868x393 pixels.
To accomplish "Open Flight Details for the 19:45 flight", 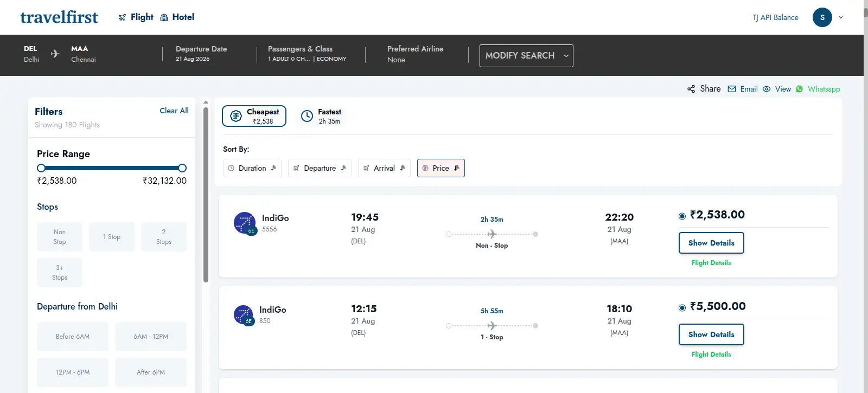I will pos(711,263).
